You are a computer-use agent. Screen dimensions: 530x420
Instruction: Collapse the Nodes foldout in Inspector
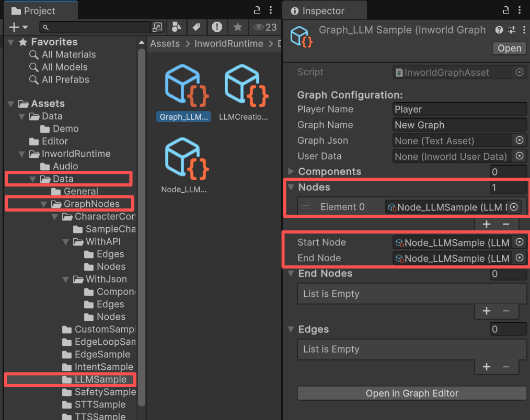(290, 187)
